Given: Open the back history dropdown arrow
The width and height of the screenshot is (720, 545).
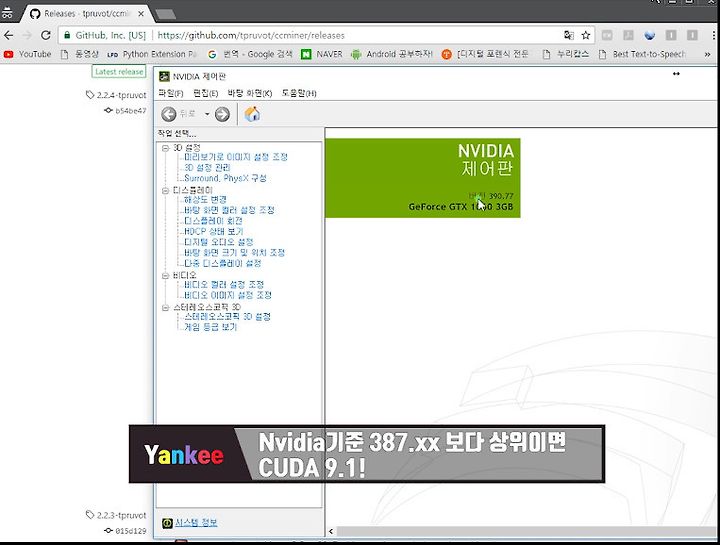Looking at the screenshot, I should coord(207,114).
